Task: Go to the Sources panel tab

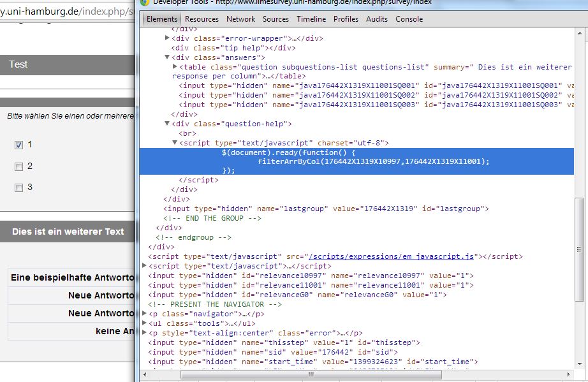Action: point(276,19)
